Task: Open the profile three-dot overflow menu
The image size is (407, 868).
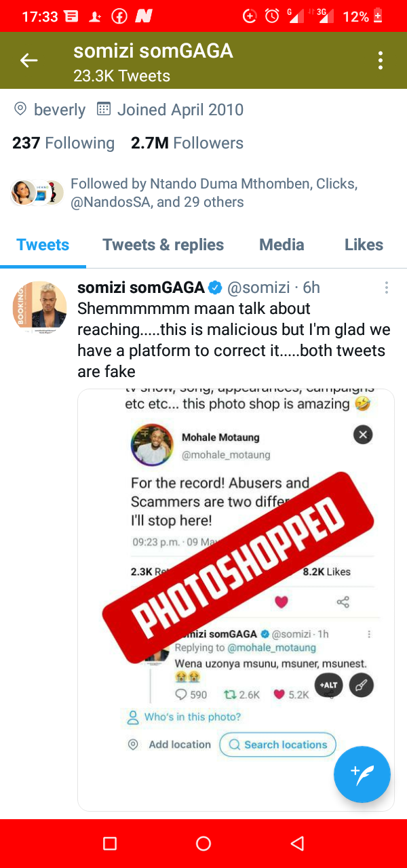Action: 381,60
